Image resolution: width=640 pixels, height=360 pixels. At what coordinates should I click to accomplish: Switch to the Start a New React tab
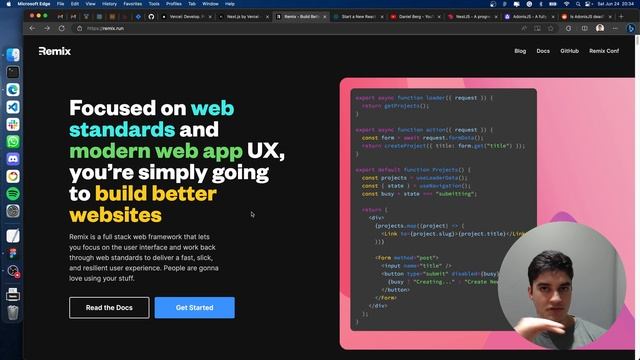point(358,17)
